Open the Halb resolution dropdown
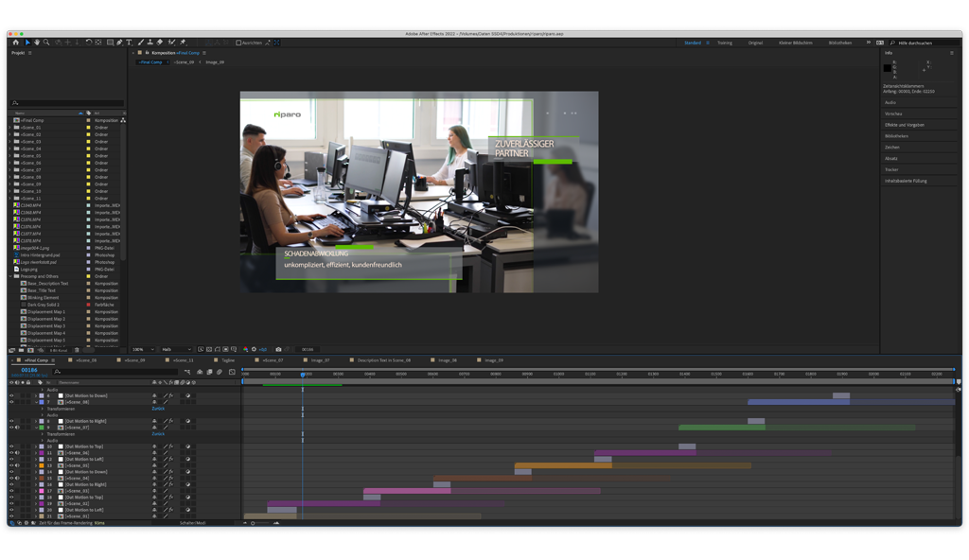969x560 pixels. pos(175,349)
